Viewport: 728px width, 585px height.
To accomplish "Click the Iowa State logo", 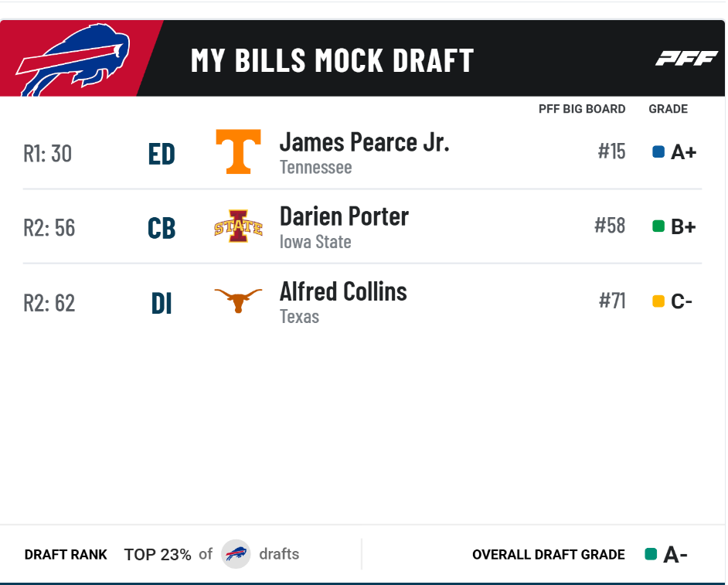I will (238, 226).
